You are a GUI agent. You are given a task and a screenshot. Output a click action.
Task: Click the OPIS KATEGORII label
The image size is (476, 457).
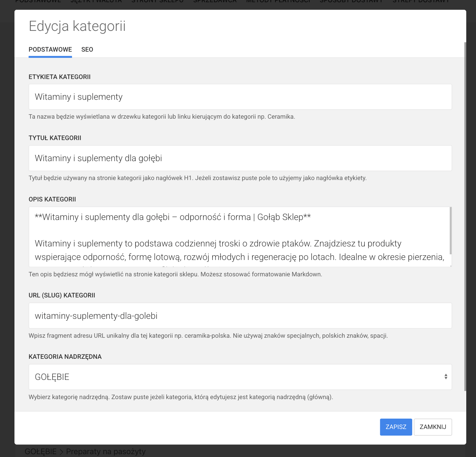tap(52, 199)
